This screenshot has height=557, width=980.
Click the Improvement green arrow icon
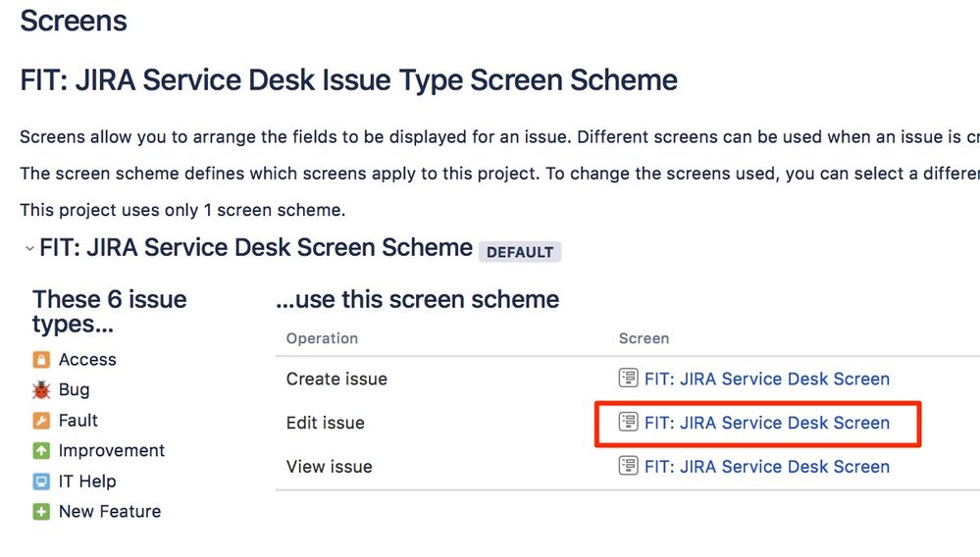41,450
